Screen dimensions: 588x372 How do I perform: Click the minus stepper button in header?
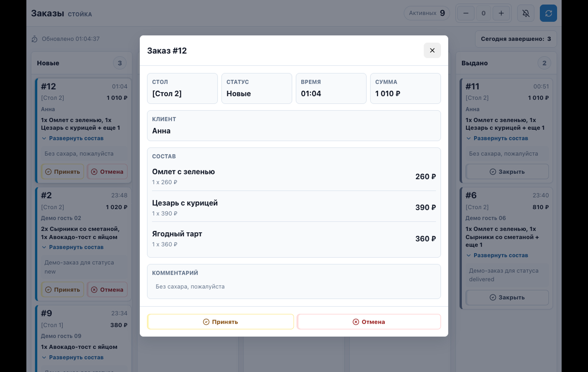tap(466, 13)
